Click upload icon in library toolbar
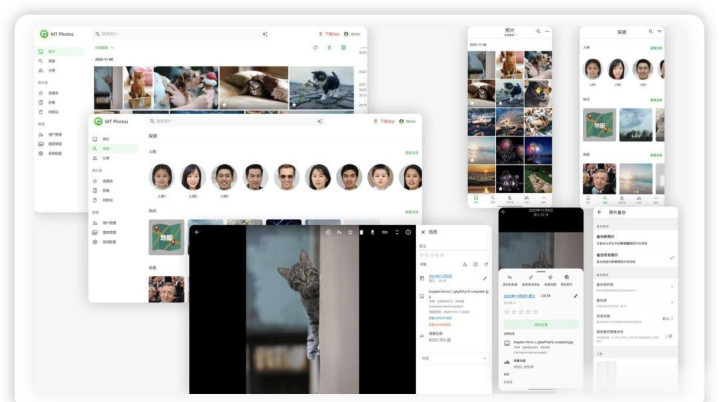 coord(329,48)
